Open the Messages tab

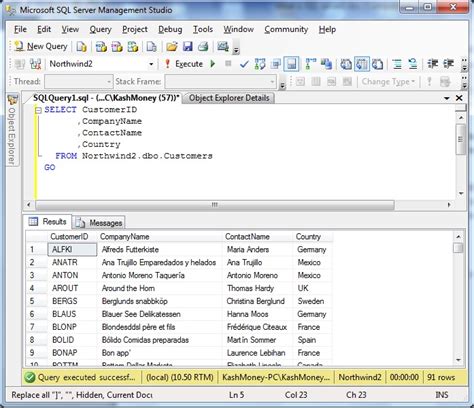pyautogui.click(x=99, y=223)
